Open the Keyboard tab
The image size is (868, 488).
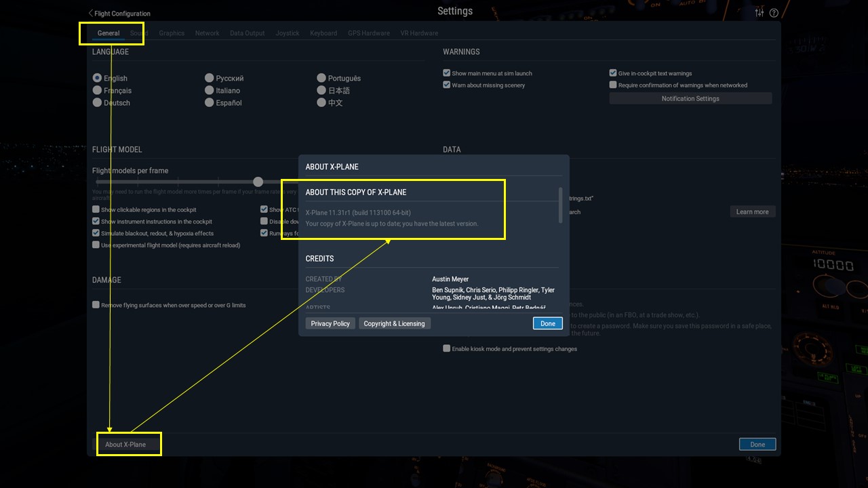323,33
